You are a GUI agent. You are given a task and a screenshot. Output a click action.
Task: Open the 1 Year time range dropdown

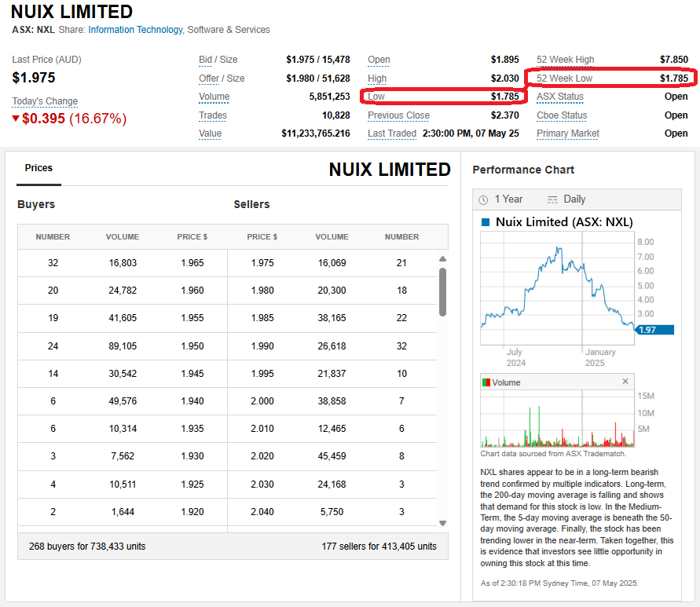click(508, 199)
